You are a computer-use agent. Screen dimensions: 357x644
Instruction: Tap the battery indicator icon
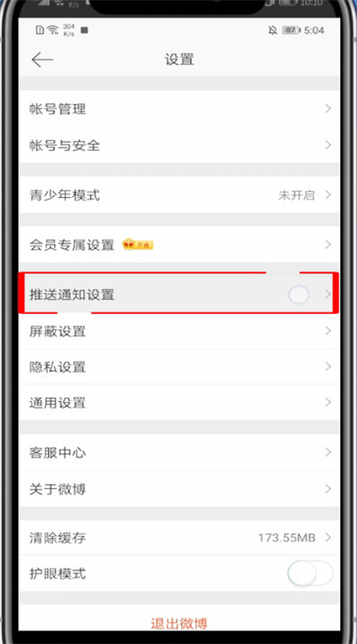(292, 30)
